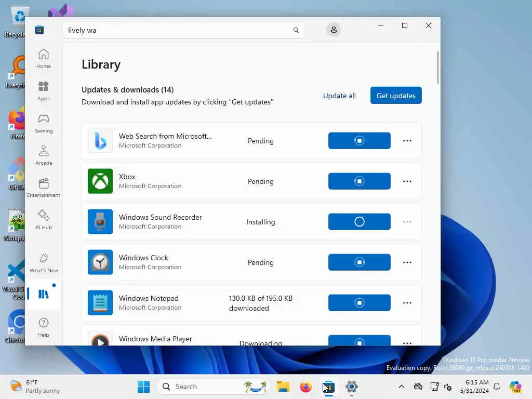Click Windows Sound Recorder install progress button
The height and width of the screenshot is (399, 532).
pyautogui.click(x=360, y=221)
